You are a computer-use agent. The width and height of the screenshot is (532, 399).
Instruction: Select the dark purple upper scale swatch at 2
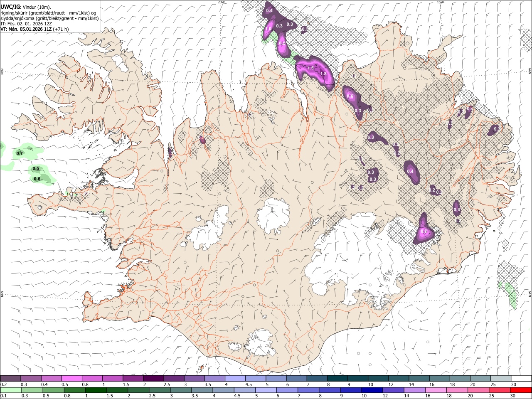(x=153, y=379)
